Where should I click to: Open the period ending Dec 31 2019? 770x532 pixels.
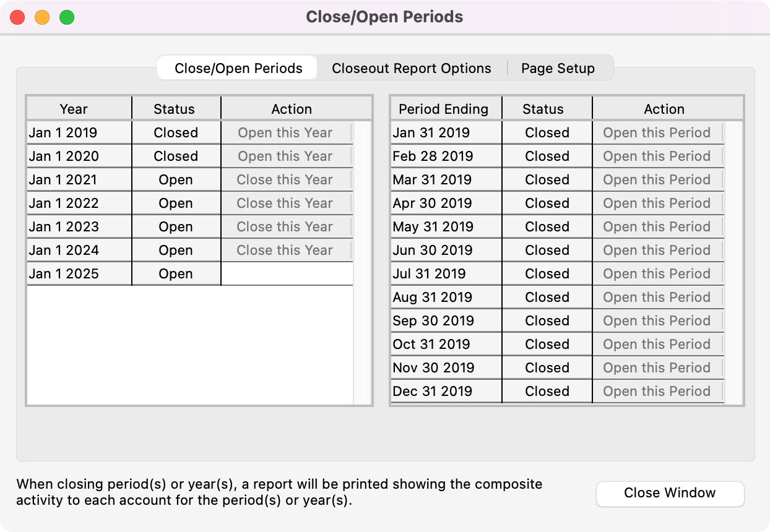point(657,392)
